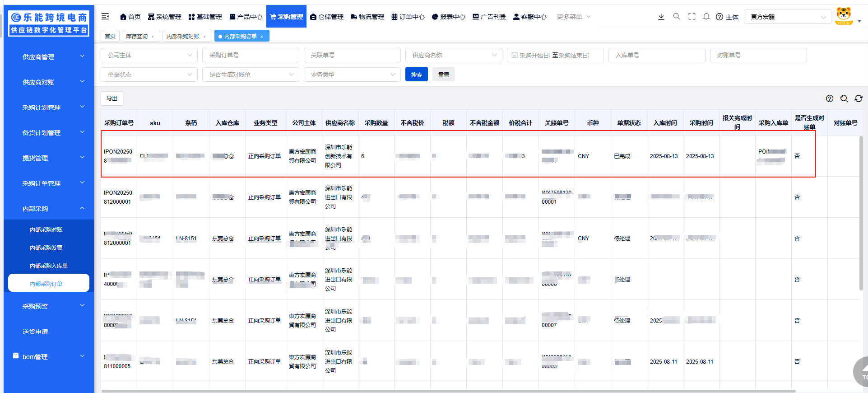This screenshot has height=393, width=868.
Task: Open the 是否生成对账单 dropdown
Action: (x=251, y=75)
